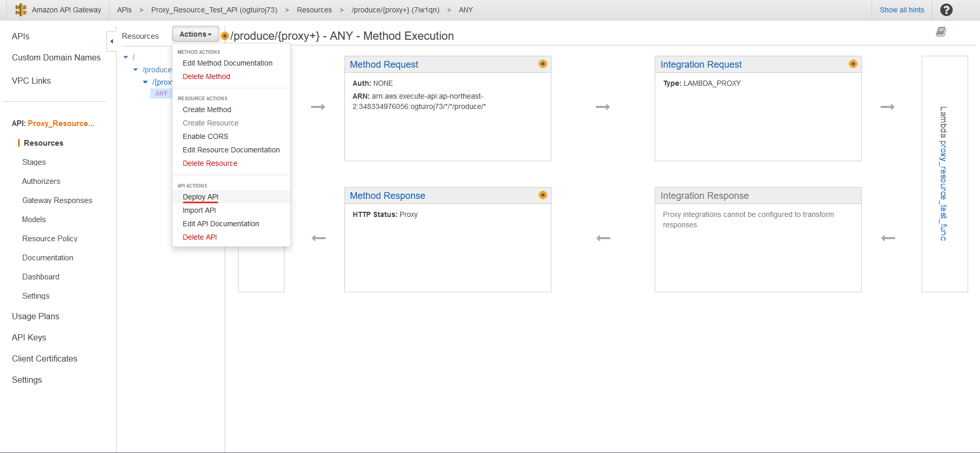The width and height of the screenshot is (980, 453).
Task: Click the 'Auth: NONE' text
Action: coord(373,83)
